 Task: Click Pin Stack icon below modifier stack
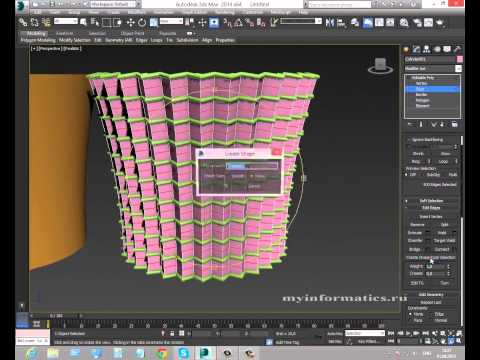pyautogui.click(x=410, y=125)
